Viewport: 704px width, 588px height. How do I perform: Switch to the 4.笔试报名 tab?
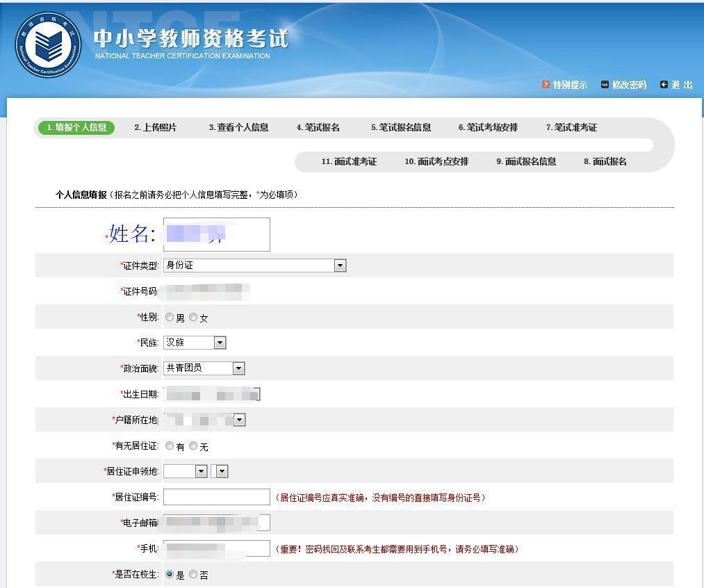coord(318,127)
